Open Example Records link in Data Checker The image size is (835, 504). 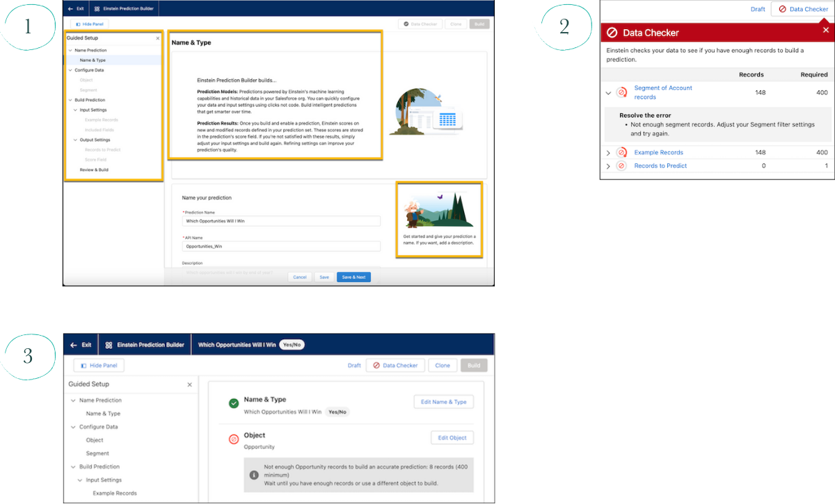(659, 152)
